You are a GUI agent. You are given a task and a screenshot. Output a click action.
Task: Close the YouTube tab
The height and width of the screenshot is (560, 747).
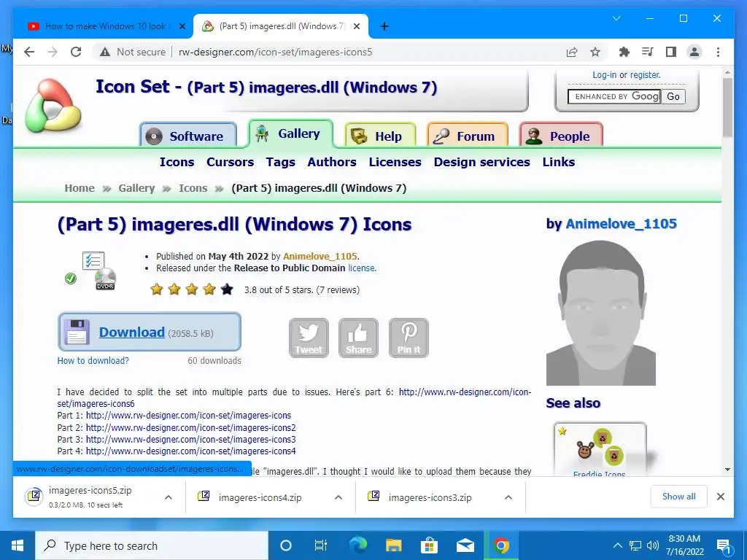(182, 26)
